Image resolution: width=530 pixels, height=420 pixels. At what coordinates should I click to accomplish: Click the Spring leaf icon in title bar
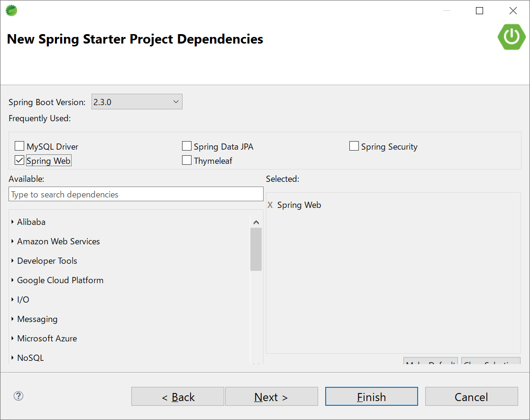tap(11, 10)
